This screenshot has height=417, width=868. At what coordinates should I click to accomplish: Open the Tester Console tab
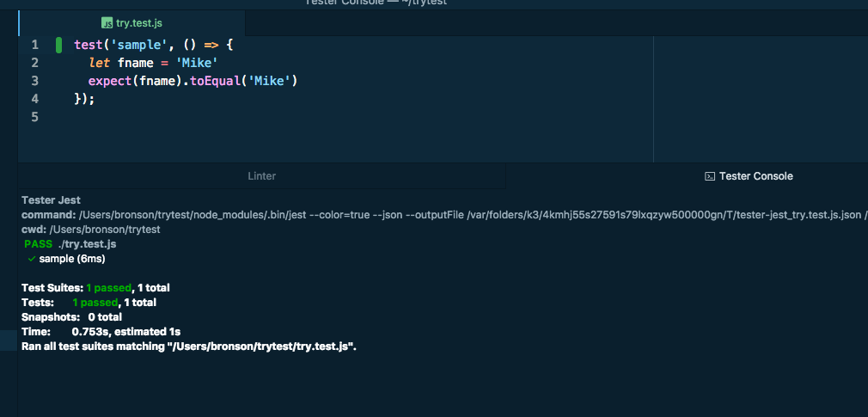click(748, 176)
